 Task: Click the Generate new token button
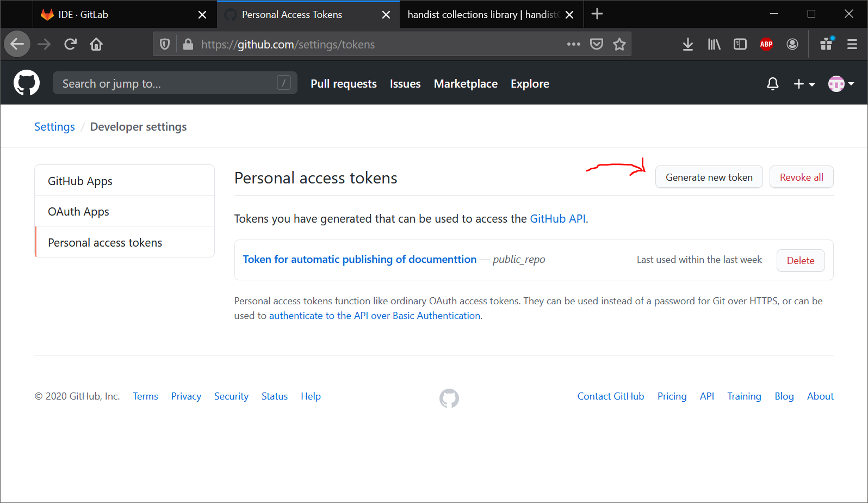click(709, 177)
